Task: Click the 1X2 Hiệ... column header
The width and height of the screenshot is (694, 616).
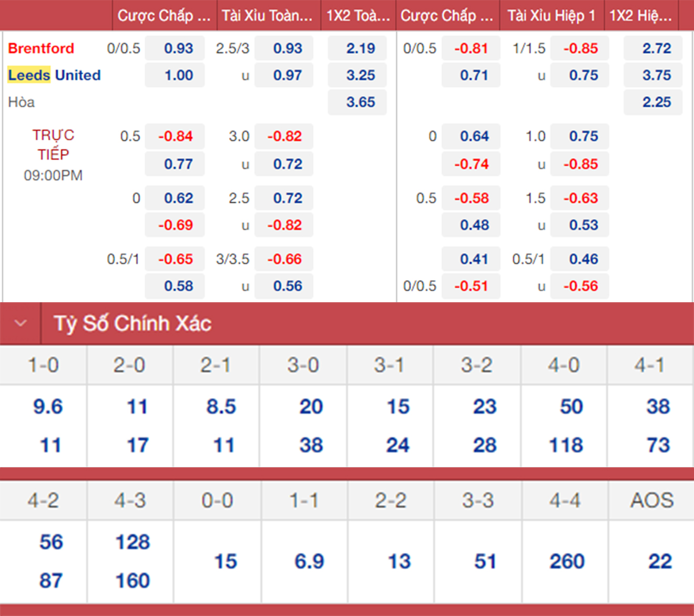Action: 640,16
